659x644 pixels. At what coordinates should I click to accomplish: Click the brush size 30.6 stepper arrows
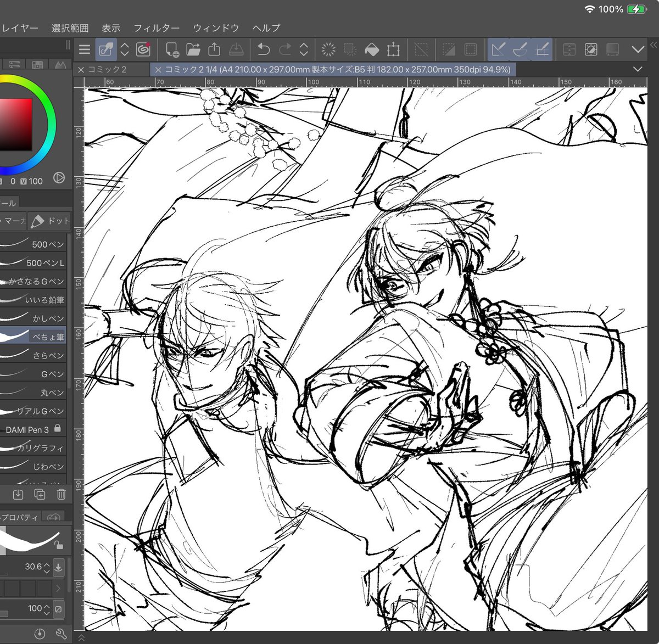47,567
